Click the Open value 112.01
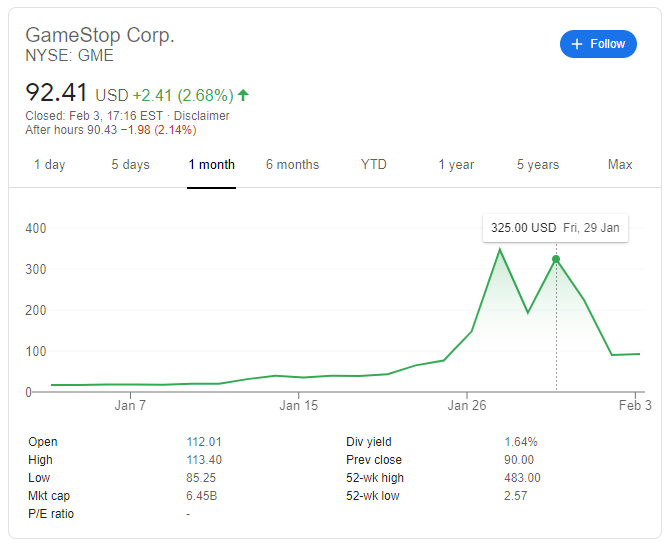Screen dimensions: 672x547 tap(204, 442)
